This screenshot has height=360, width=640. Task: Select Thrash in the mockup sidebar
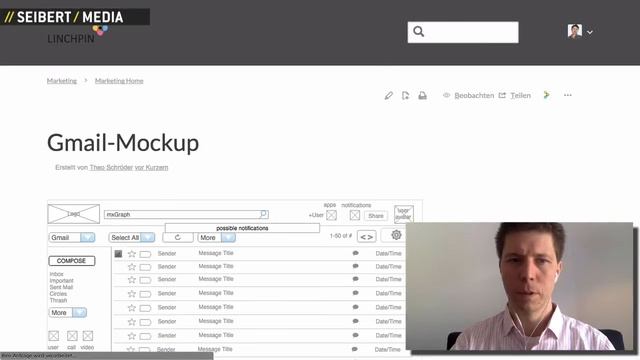pyautogui.click(x=58, y=300)
